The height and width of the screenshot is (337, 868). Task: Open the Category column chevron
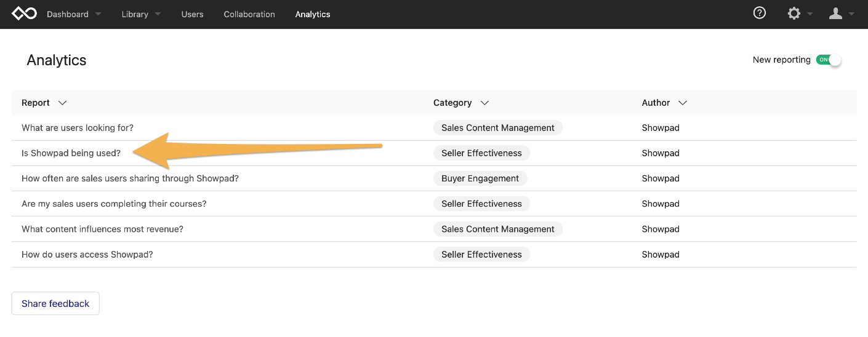(484, 103)
